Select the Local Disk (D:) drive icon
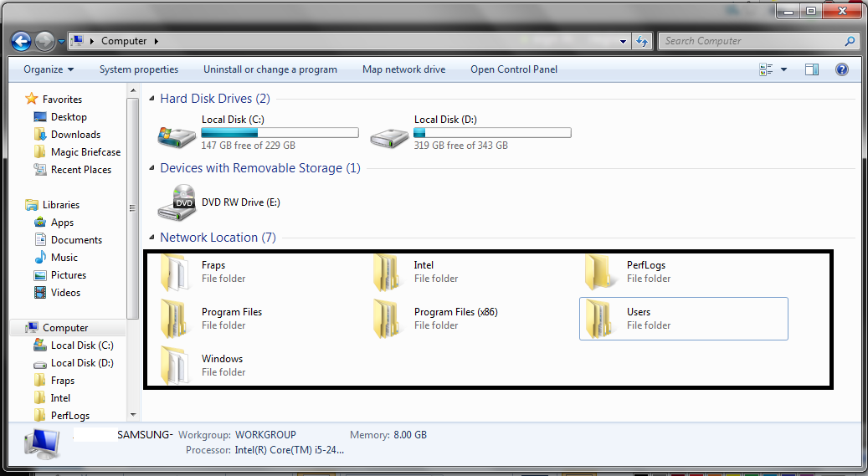This screenshot has height=476, width=868. coord(389,137)
